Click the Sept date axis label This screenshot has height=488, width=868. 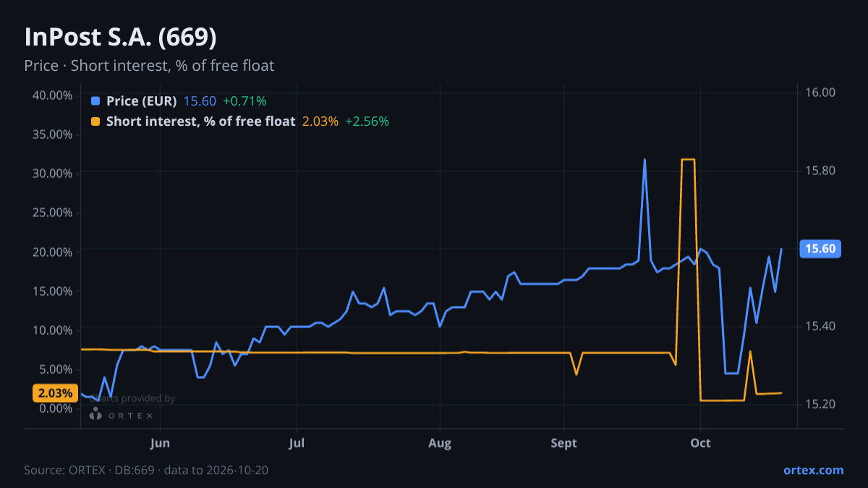[x=564, y=443]
